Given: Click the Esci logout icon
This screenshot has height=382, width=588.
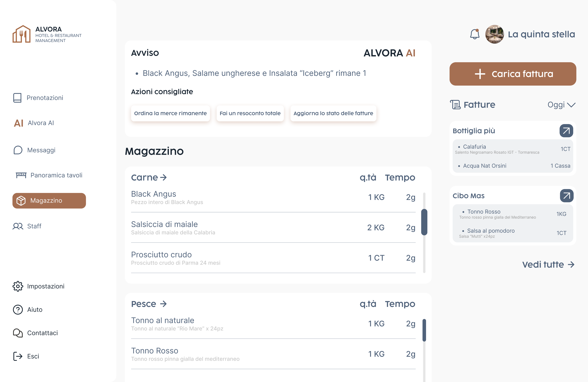Looking at the screenshot, I should tap(18, 356).
